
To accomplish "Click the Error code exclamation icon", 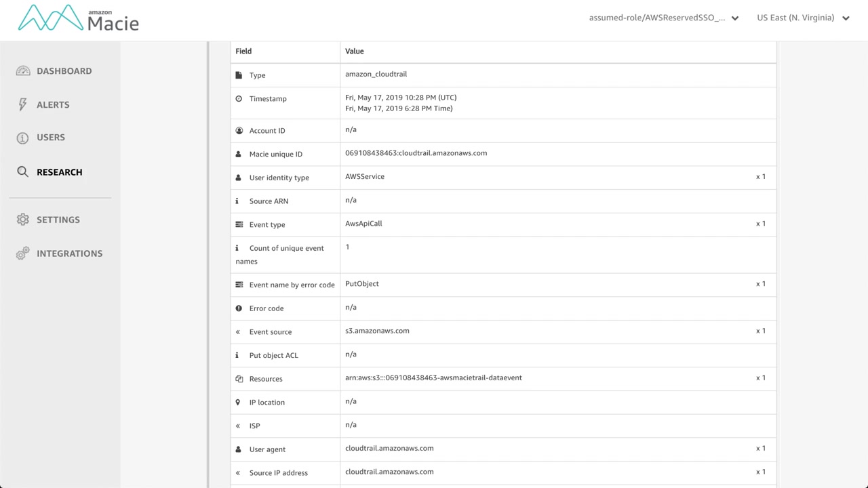I will pyautogui.click(x=239, y=308).
